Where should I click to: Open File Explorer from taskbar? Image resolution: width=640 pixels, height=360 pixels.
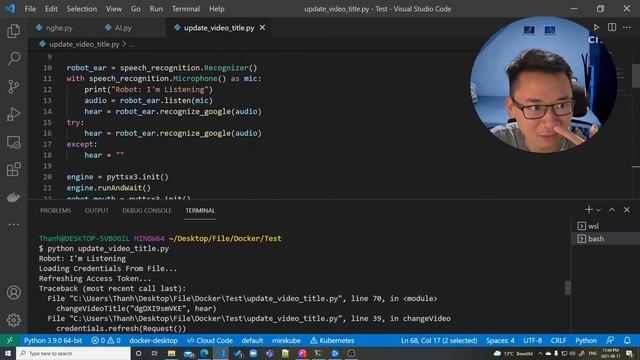pyautogui.click(x=171, y=353)
